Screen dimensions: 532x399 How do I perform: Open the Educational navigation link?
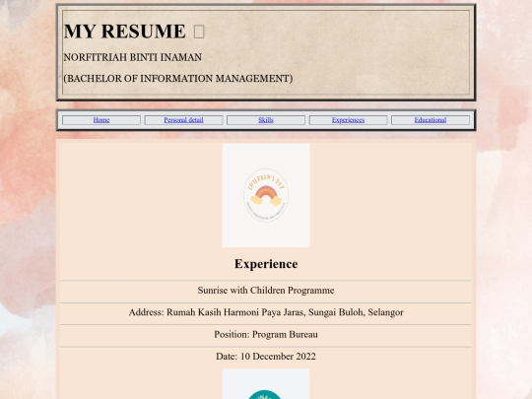[x=431, y=120]
